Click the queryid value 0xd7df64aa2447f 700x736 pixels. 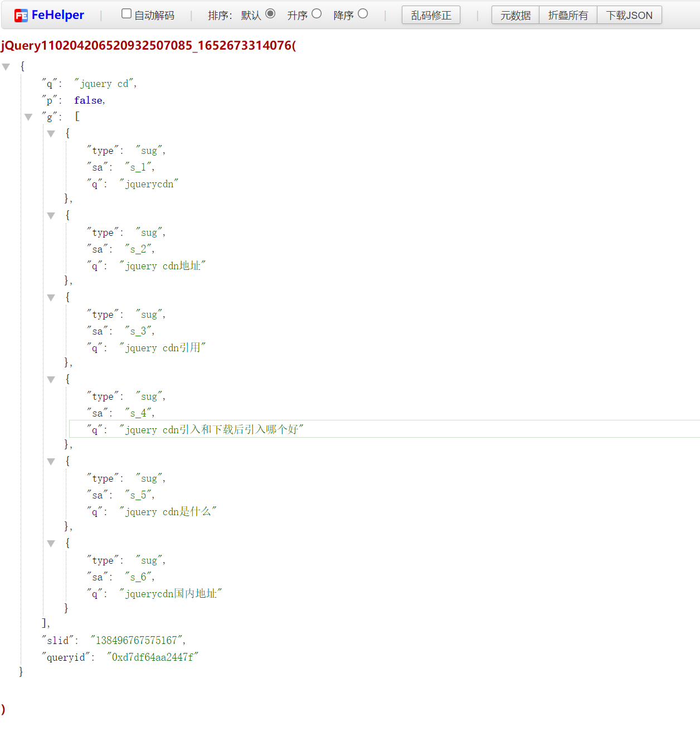(x=153, y=657)
